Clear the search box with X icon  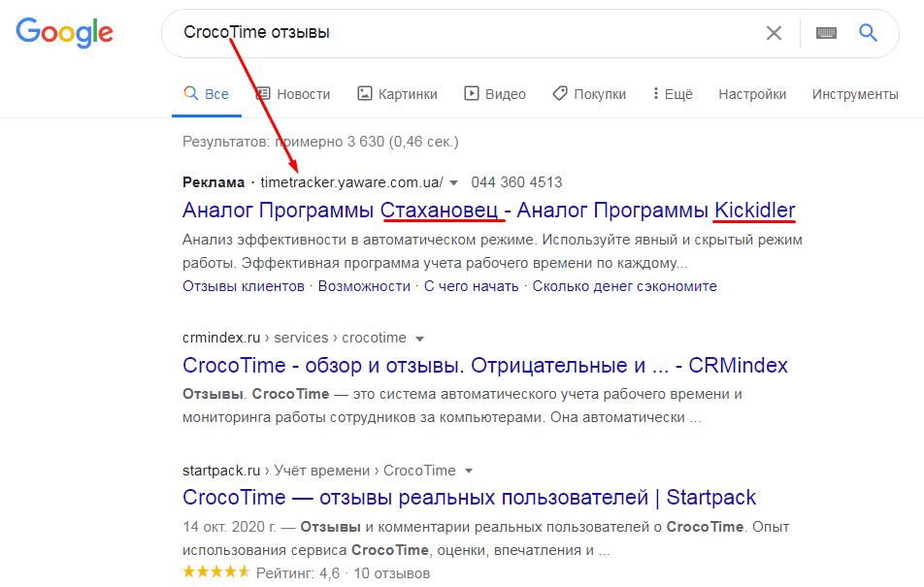774,33
